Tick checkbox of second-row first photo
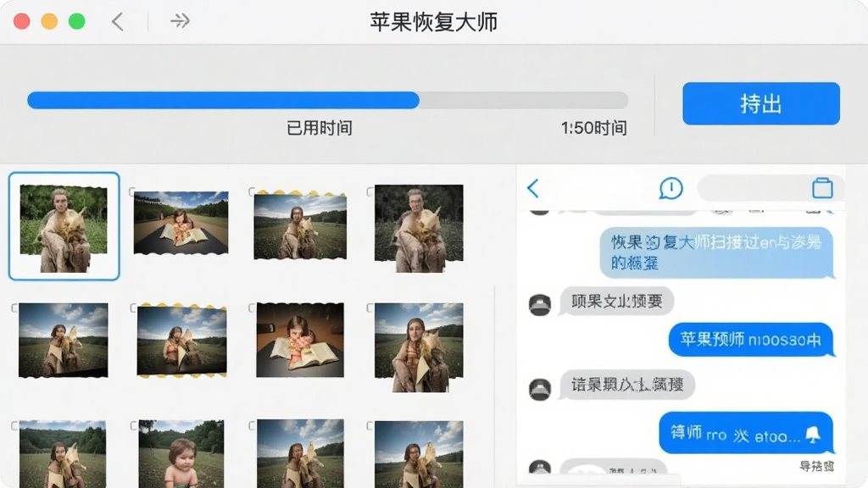The height and width of the screenshot is (488, 868). 14,308
